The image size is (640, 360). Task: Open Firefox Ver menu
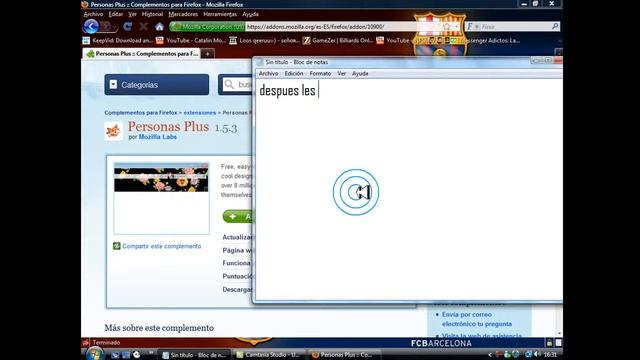tap(132, 14)
